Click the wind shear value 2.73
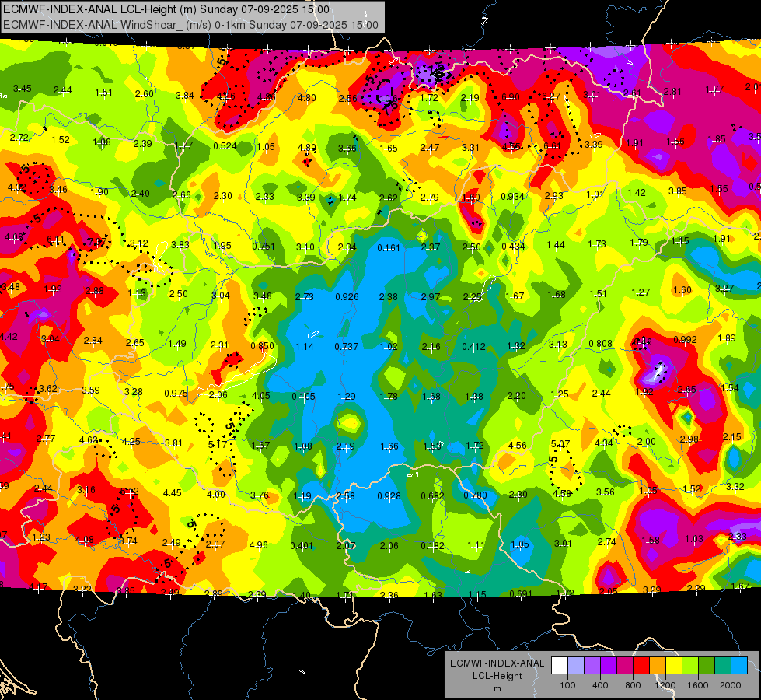This screenshot has width=761, height=700. [x=305, y=297]
